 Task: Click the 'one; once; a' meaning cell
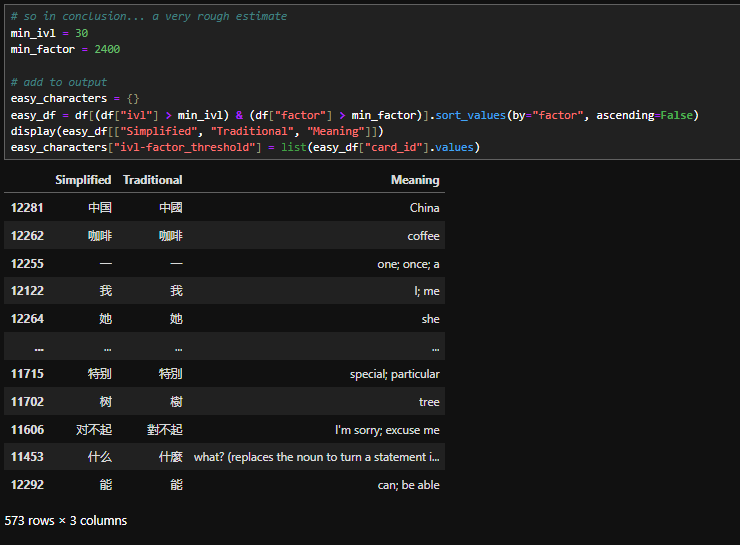(x=408, y=264)
